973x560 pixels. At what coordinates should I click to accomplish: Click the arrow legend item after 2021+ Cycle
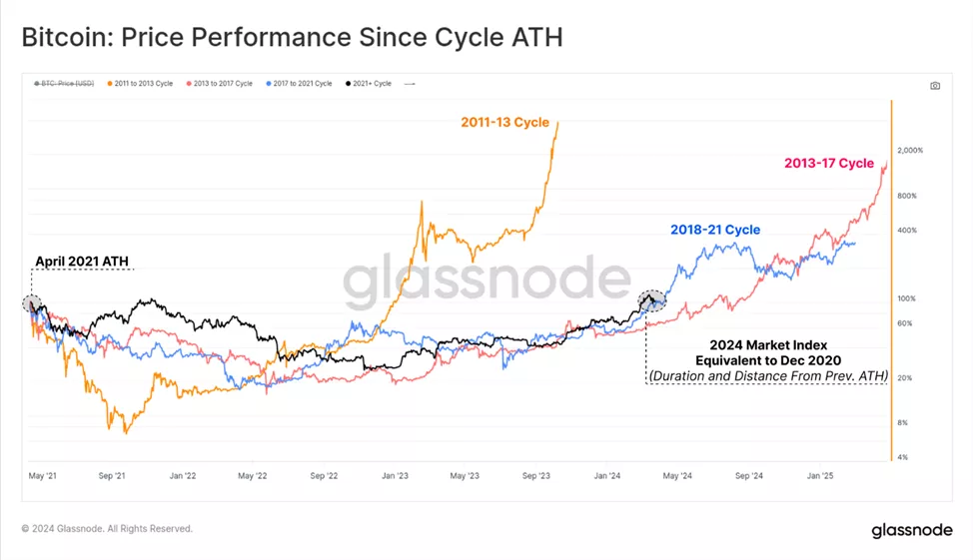point(410,84)
